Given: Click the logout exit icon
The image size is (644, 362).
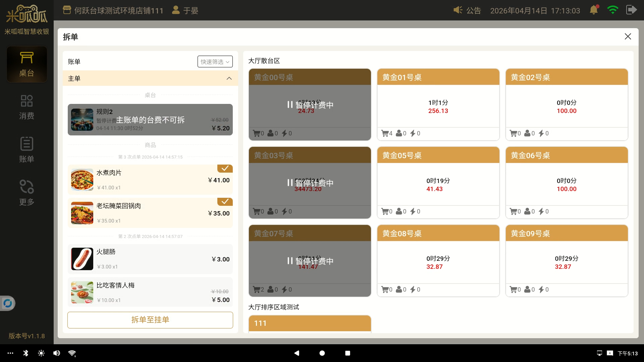Looking at the screenshot, I should pyautogui.click(x=631, y=10).
